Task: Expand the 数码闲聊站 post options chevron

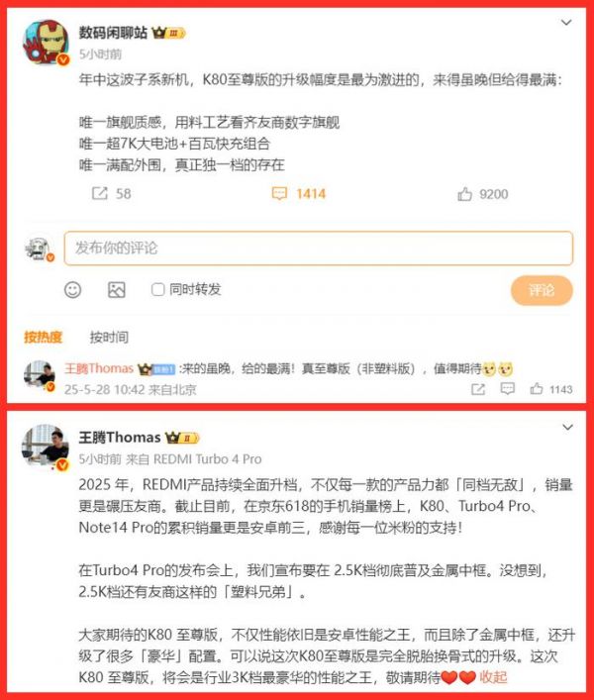Action: click(x=566, y=23)
